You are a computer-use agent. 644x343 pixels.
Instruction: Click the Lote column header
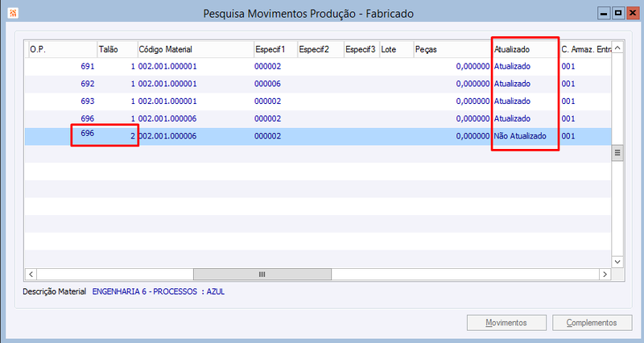(397, 49)
